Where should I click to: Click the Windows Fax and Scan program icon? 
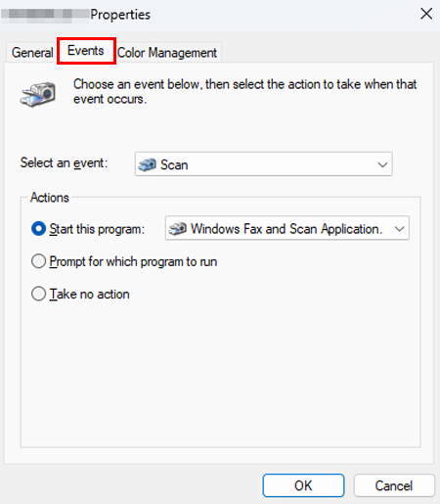click(177, 228)
